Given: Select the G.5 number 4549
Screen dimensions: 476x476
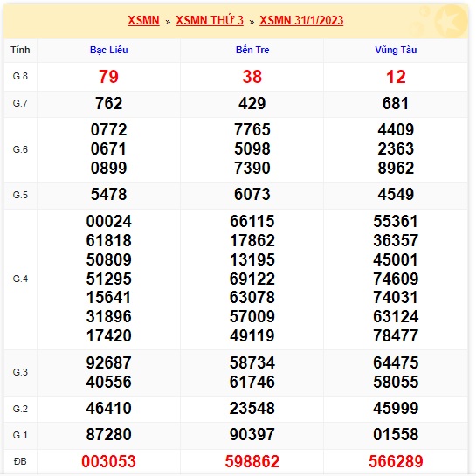Looking at the screenshot, I should click(396, 194).
